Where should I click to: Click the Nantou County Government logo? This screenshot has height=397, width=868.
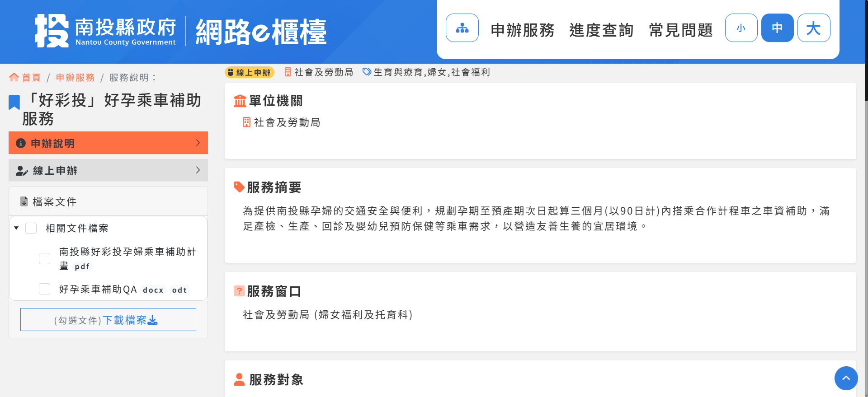click(x=105, y=31)
